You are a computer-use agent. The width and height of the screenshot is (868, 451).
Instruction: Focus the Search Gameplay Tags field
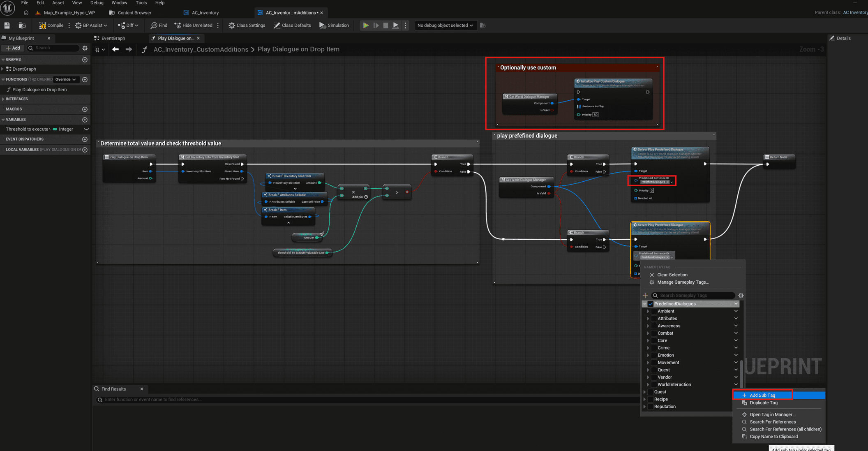[x=694, y=295]
